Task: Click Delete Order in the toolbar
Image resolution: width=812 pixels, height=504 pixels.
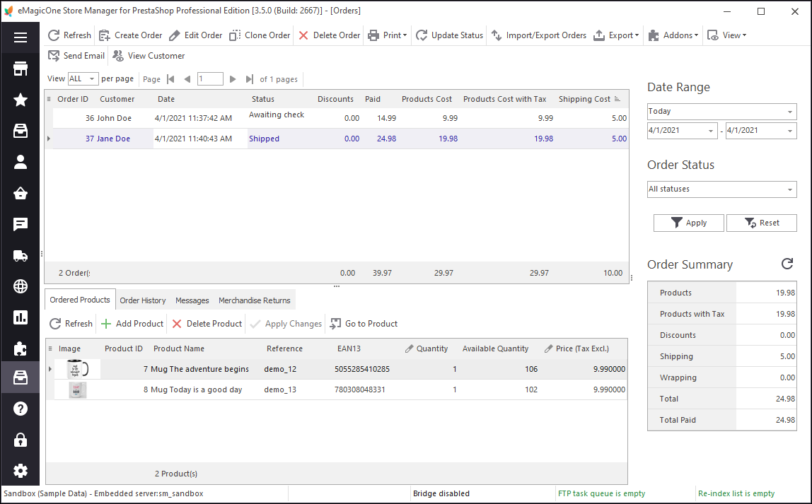Action: coord(330,35)
